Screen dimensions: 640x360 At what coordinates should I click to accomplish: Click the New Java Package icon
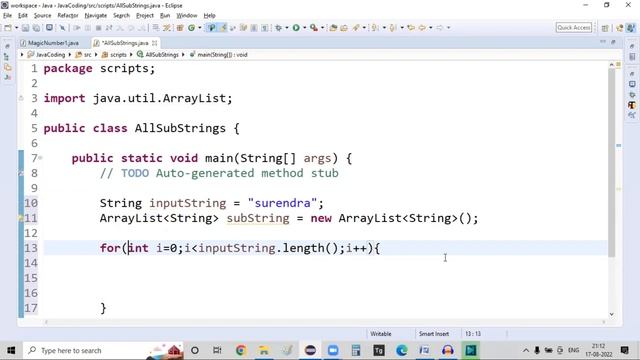(x=180, y=28)
